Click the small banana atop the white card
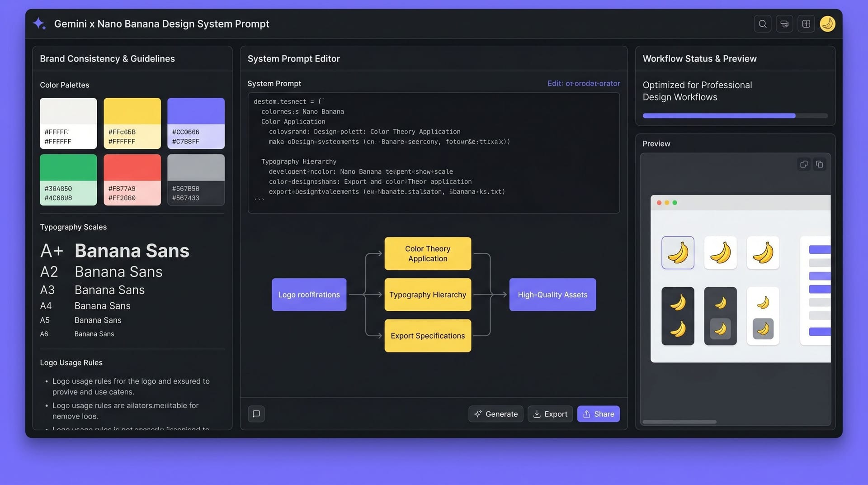 pyautogui.click(x=763, y=302)
